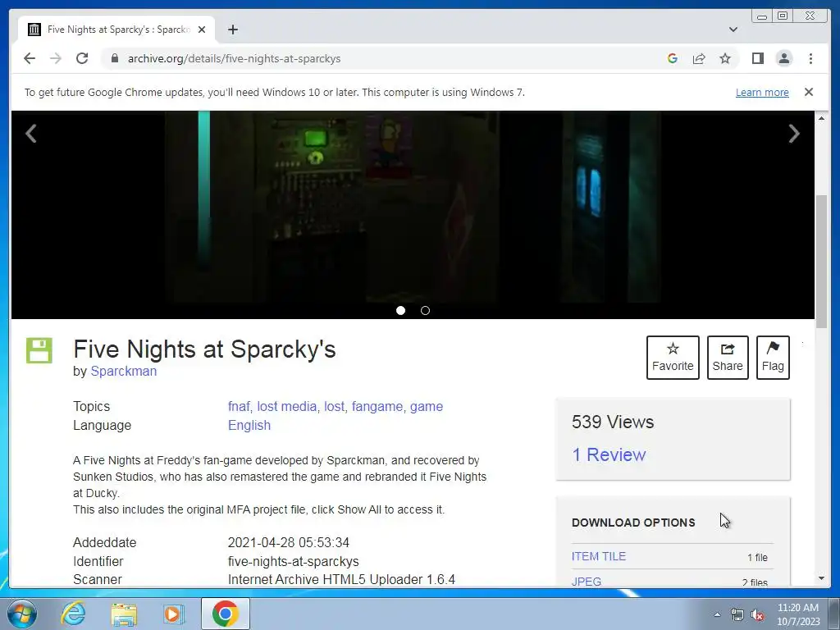Click the browser forward arrow
The width and height of the screenshot is (840, 630).
pos(56,58)
